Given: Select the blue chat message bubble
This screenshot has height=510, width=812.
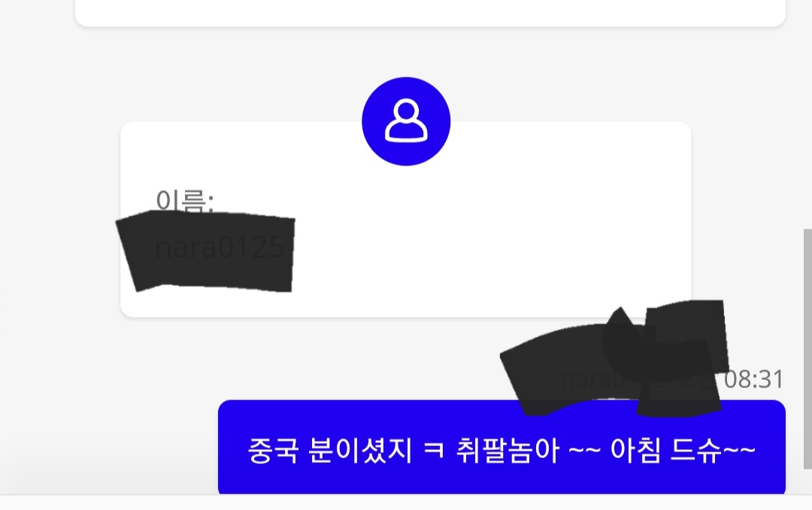Looking at the screenshot, I should pyautogui.click(x=501, y=447).
